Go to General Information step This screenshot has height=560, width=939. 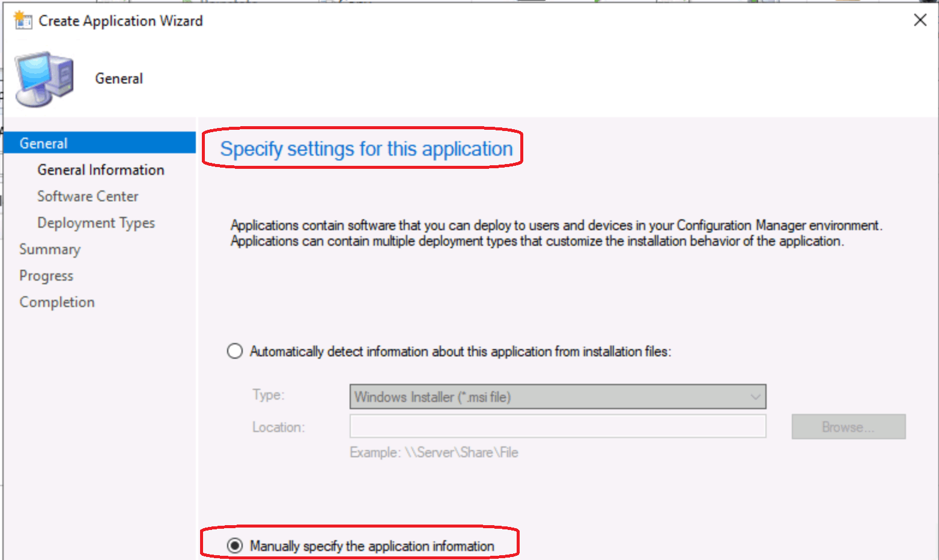click(x=101, y=170)
